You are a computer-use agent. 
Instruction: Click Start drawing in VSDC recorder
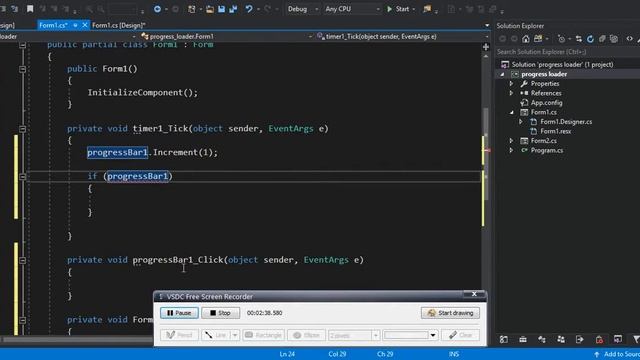pos(450,313)
